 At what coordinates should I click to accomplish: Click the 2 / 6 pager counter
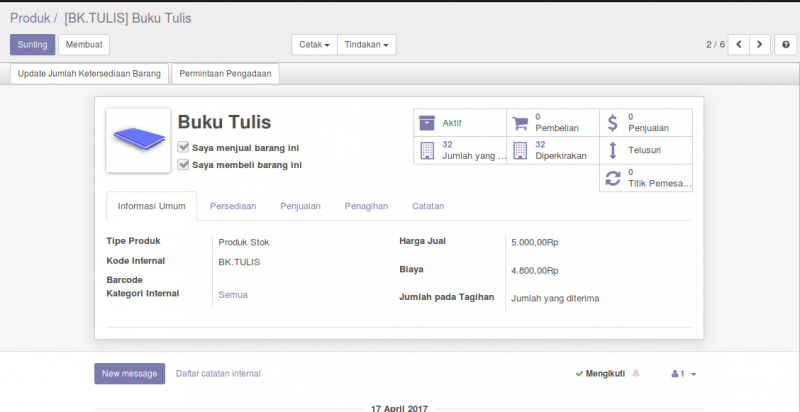click(x=715, y=45)
